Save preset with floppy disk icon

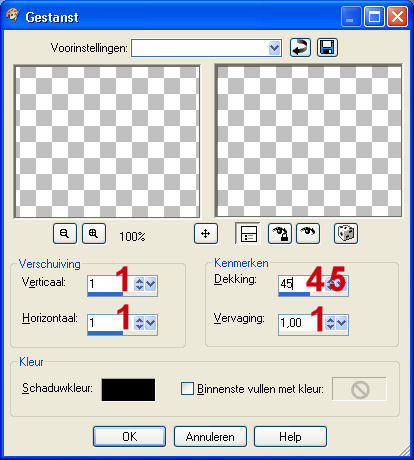coord(327,48)
